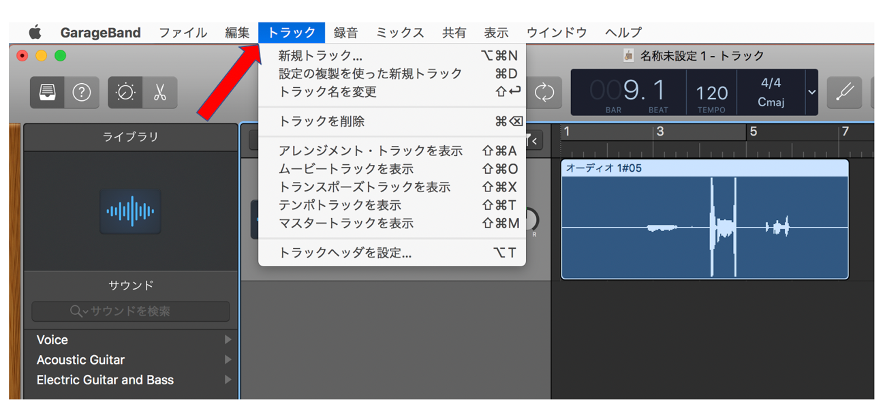Choose テンポトラックを表示
885x416 pixels.
(x=392, y=205)
